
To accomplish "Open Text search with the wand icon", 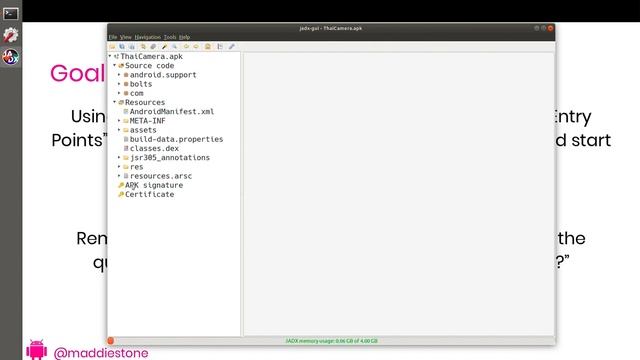I will click(x=164, y=47).
